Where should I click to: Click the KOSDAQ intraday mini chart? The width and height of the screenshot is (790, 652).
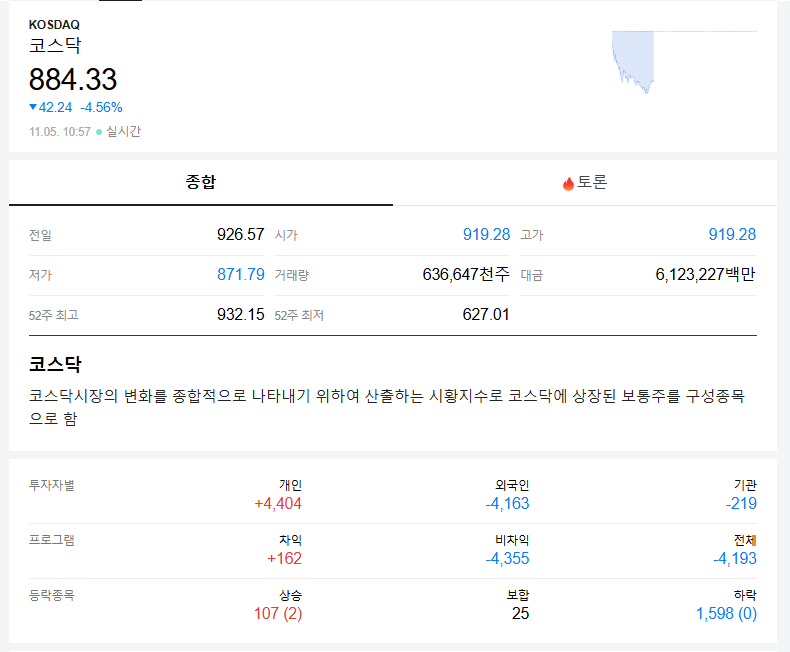tap(684, 62)
